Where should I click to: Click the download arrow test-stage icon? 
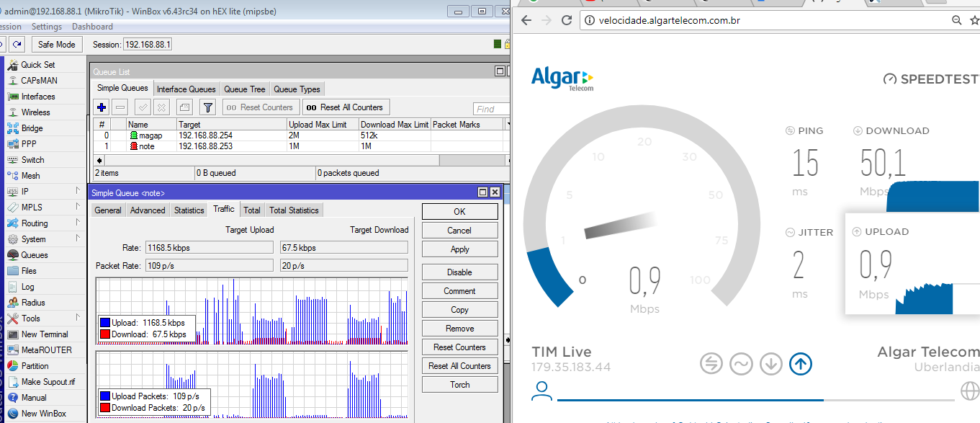click(x=770, y=364)
